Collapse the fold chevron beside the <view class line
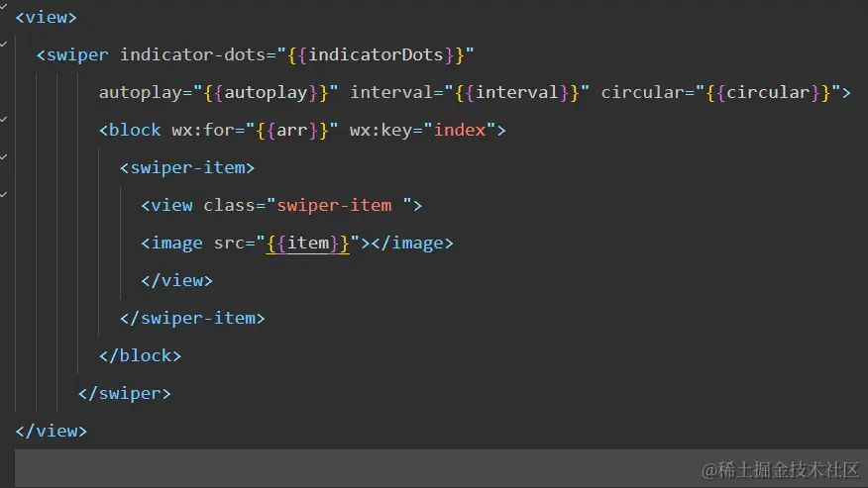The image size is (868, 488). [x=3, y=194]
